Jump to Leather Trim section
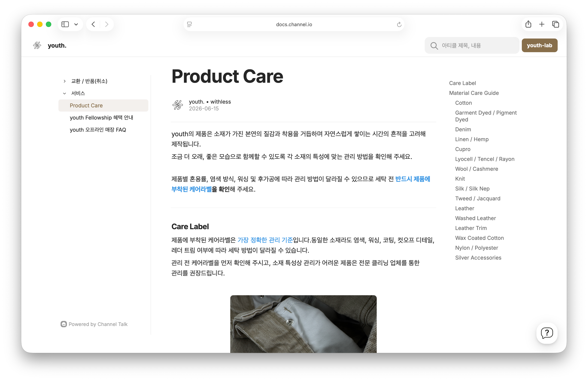 point(471,228)
